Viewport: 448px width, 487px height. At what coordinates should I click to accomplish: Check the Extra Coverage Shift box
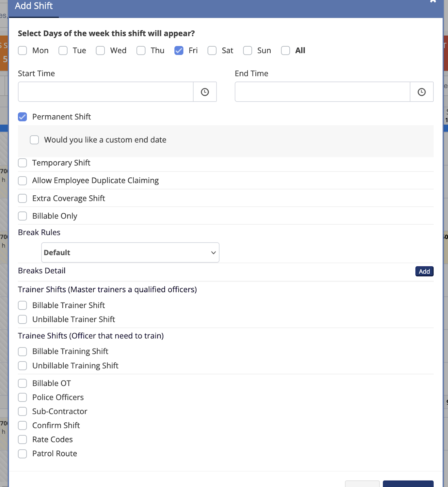(x=23, y=198)
